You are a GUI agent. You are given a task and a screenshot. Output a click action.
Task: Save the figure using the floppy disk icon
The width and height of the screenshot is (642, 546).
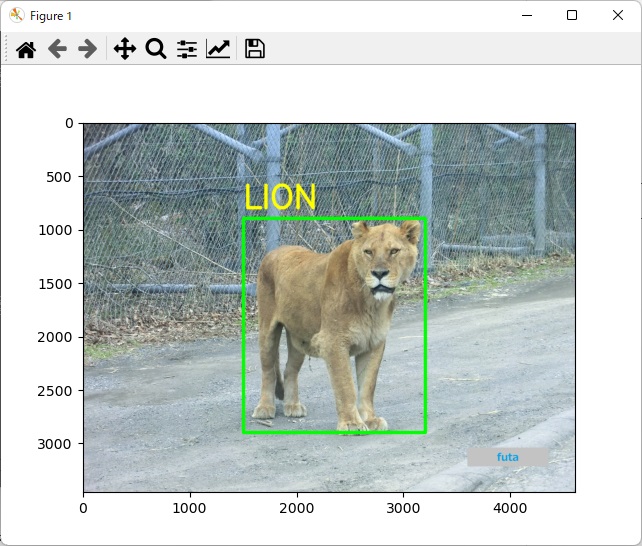(255, 49)
